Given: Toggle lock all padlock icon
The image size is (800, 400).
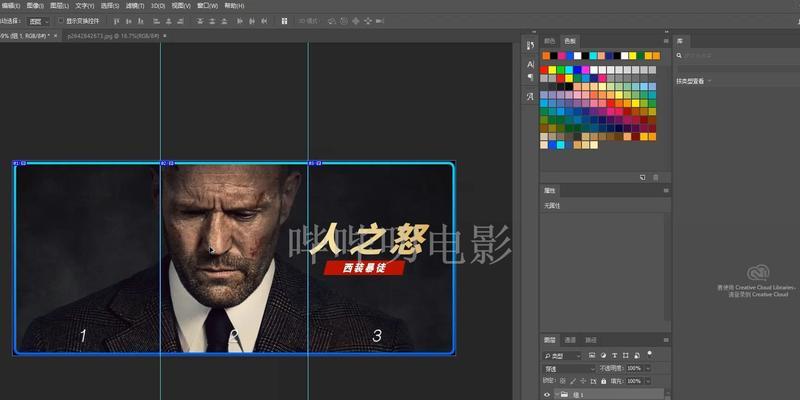Looking at the screenshot, I should point(604,381).
